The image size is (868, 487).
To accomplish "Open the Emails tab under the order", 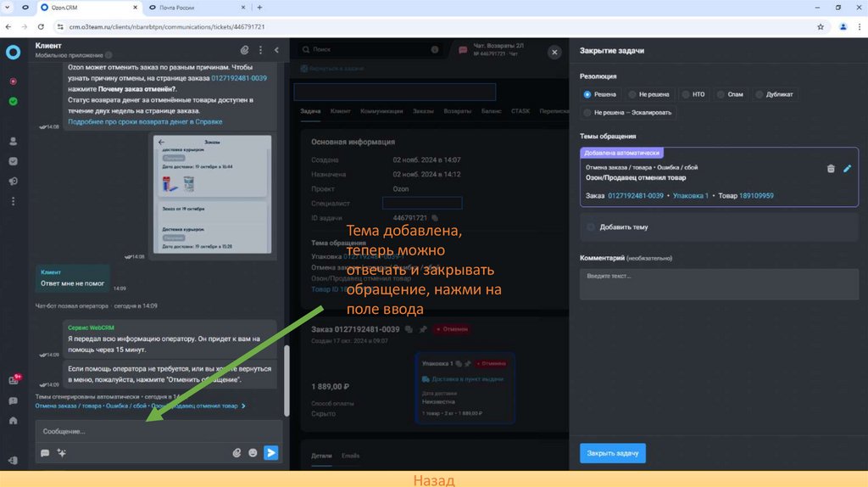I will click(x=350, y=456).
